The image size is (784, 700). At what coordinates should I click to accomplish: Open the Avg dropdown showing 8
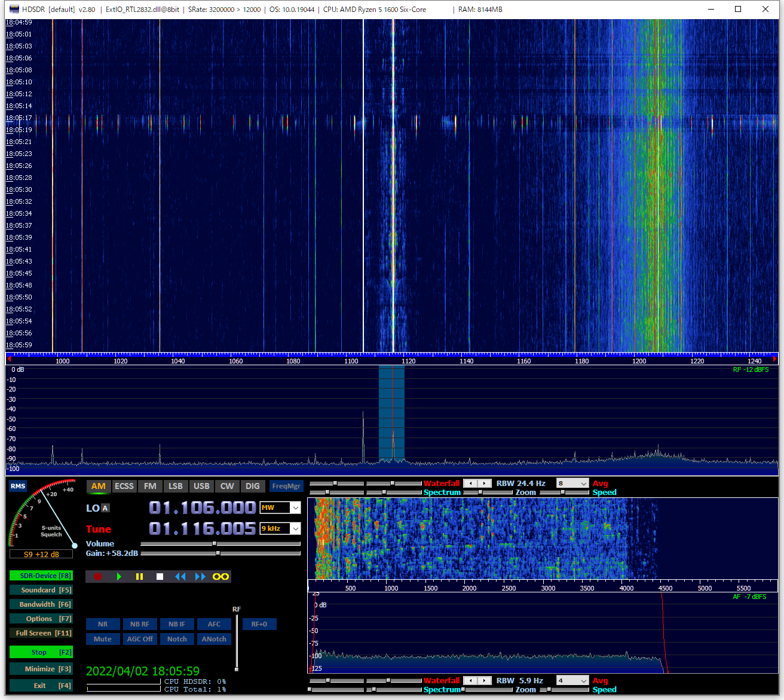tap(572, 483)
